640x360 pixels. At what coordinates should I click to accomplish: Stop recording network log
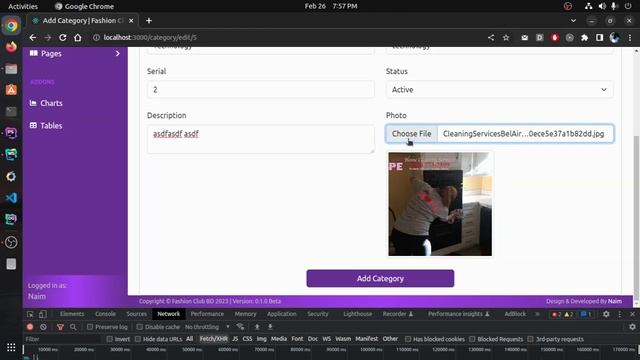(x=30, y=327)
